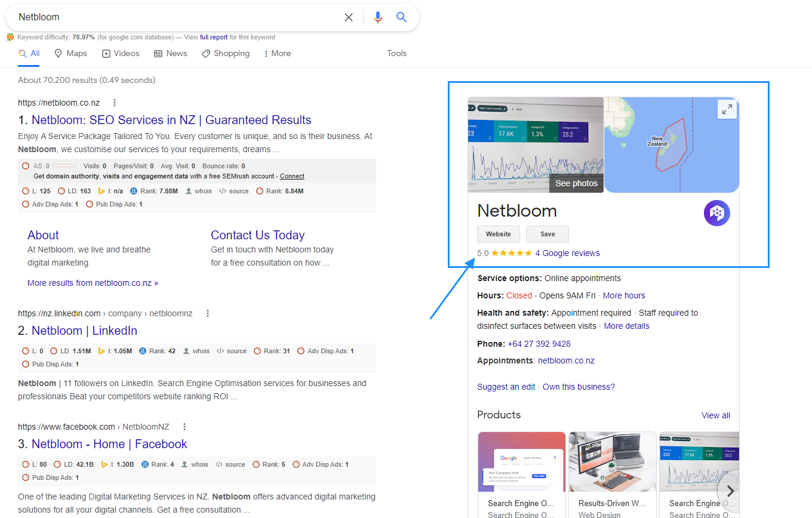Image resolution: width=812 pixels, height=518 pixels.
Task: Click View all products
Action: pyautogui.click(x=716, y=415)
